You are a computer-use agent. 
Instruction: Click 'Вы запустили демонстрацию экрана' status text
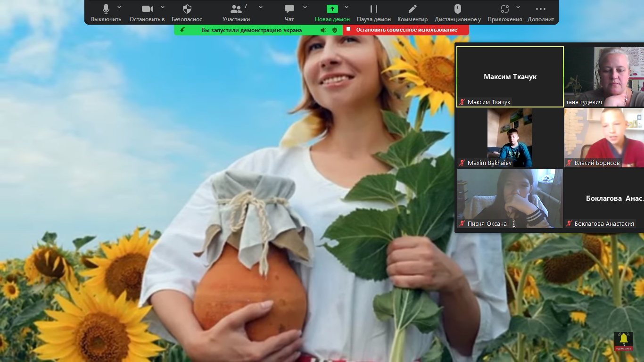(x=252, y=30)
